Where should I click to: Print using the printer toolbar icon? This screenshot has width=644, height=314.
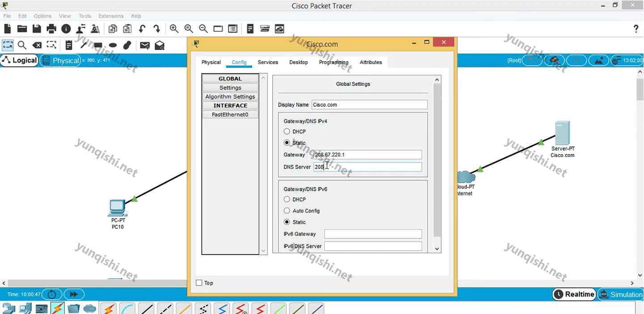51,29
